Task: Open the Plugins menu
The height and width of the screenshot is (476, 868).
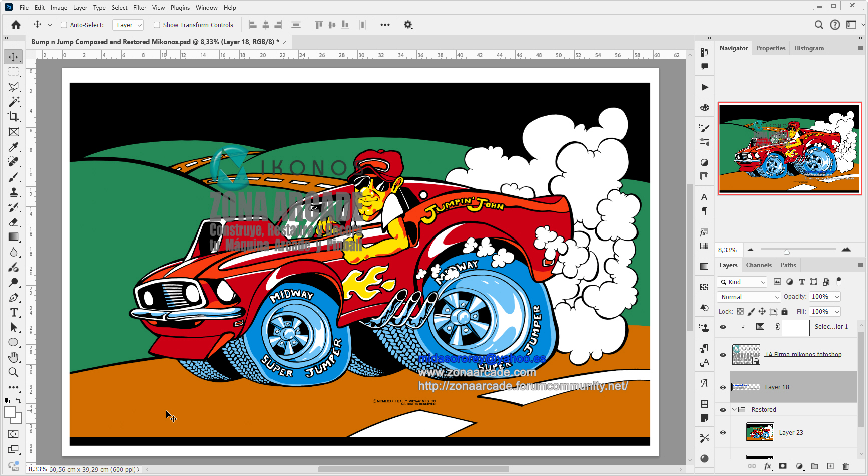Action: (x=180, y=8)
